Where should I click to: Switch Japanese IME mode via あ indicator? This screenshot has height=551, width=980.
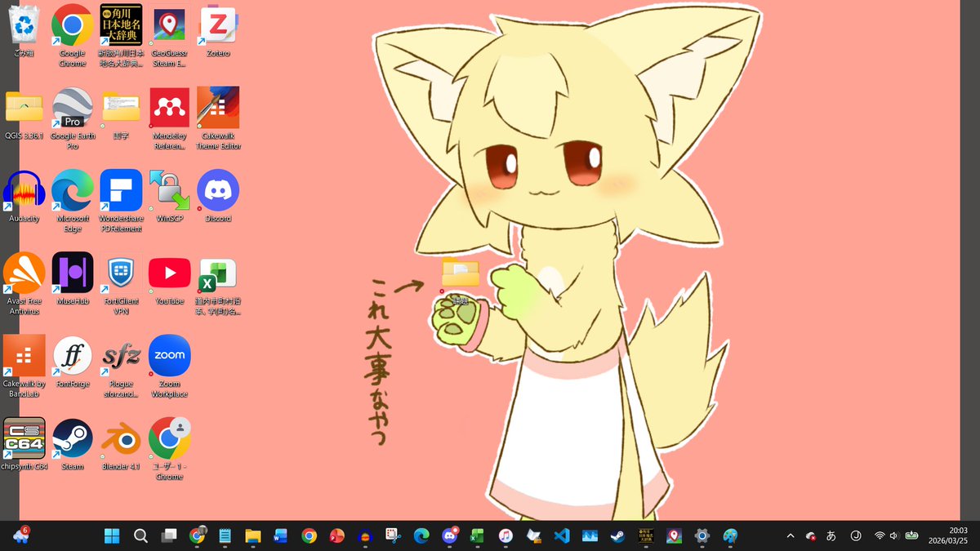830,536
